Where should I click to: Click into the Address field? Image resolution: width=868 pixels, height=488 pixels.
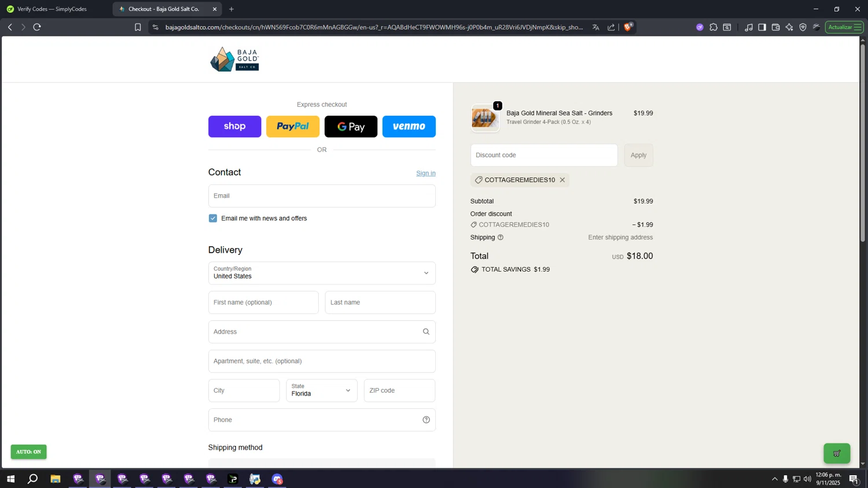click(322, 332)
